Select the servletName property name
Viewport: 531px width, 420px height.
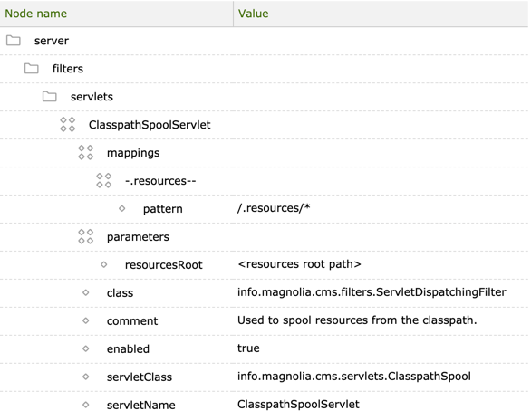click(140, 406)
